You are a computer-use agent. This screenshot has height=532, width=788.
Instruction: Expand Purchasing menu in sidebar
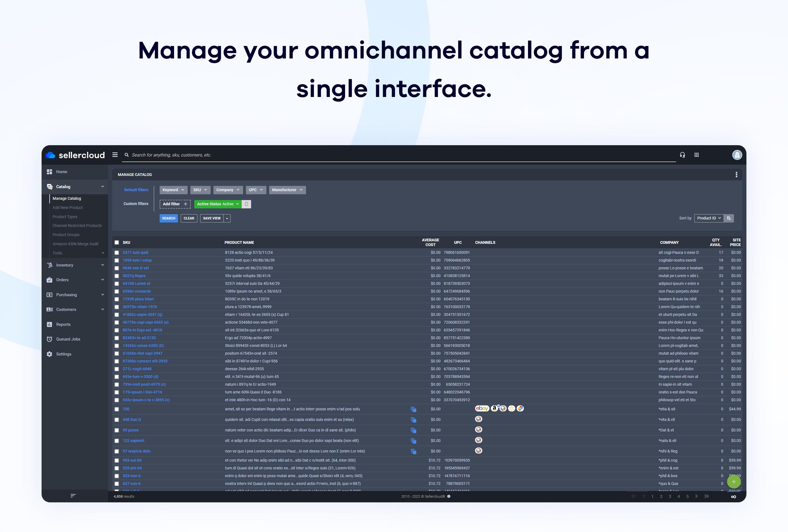pos(75,295)
